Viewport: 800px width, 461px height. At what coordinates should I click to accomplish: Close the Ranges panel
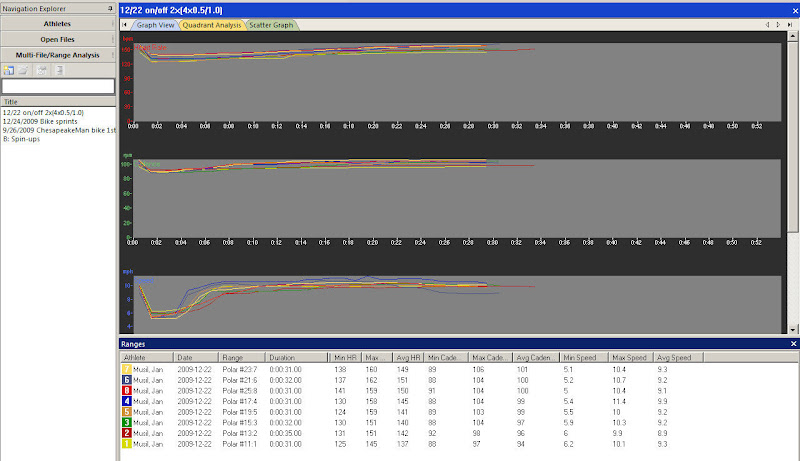pyautogui.click(x=793, y=343)
